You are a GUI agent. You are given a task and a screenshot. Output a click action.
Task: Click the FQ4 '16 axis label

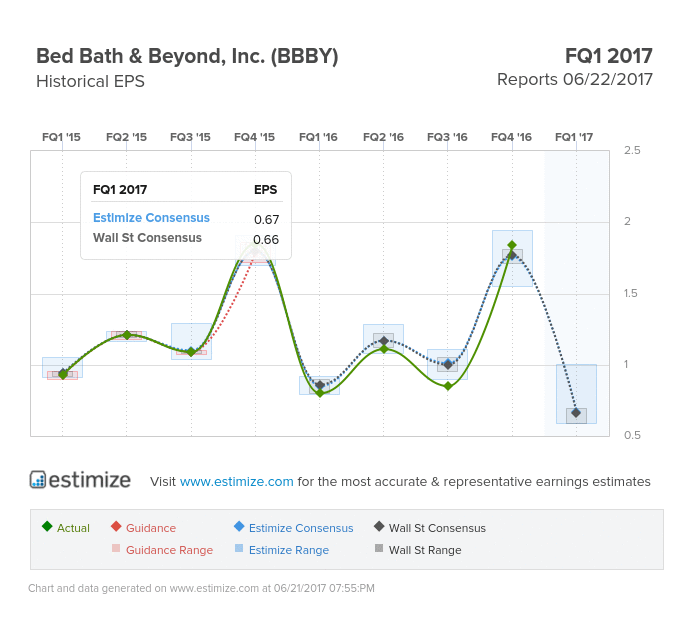click(511, 137)
